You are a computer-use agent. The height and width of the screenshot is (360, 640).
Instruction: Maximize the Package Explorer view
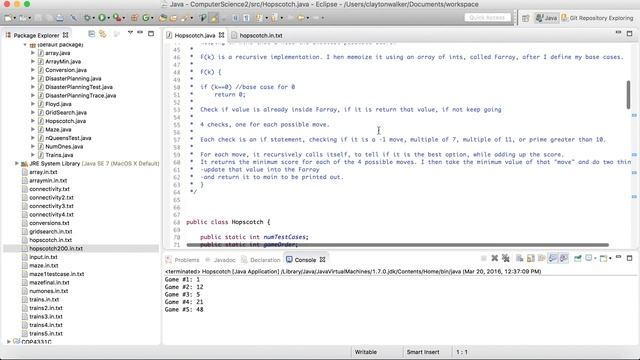(151, 33)
